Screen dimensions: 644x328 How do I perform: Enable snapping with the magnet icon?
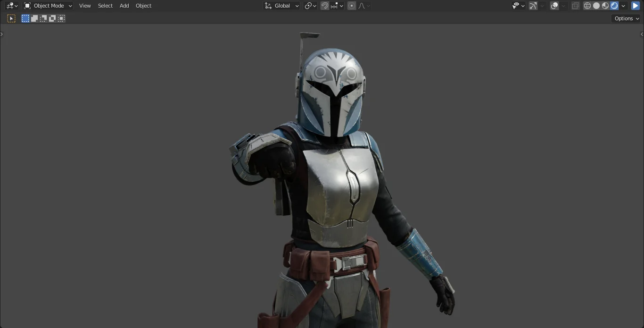click(x=325, y=6)
